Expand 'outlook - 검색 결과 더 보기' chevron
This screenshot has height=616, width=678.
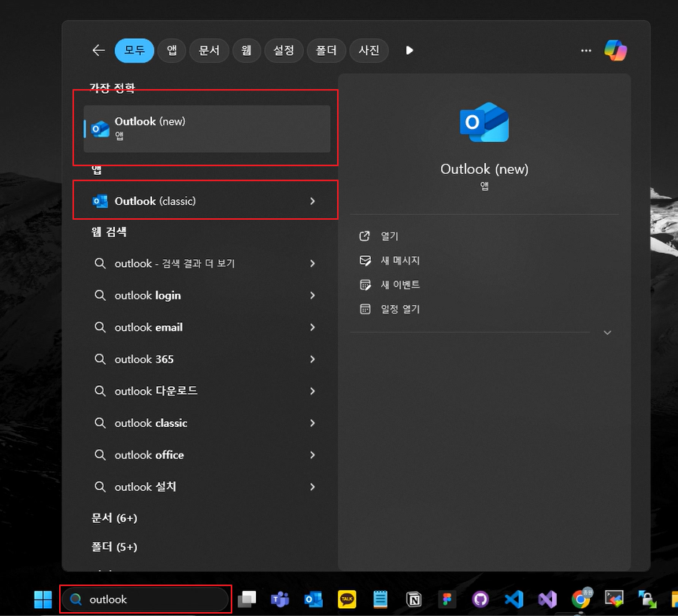point(313,263)
